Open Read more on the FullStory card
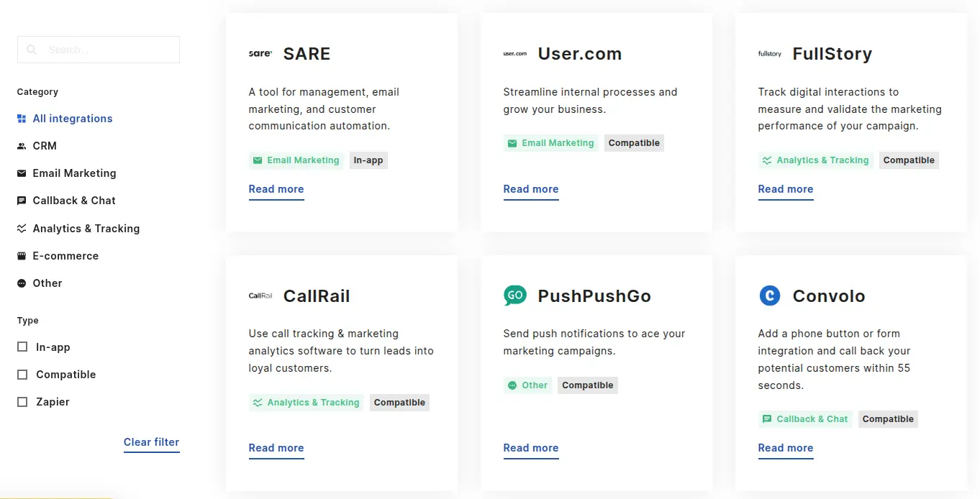Image resolution: width=980 pixels, height=499 pixels. 785,189
